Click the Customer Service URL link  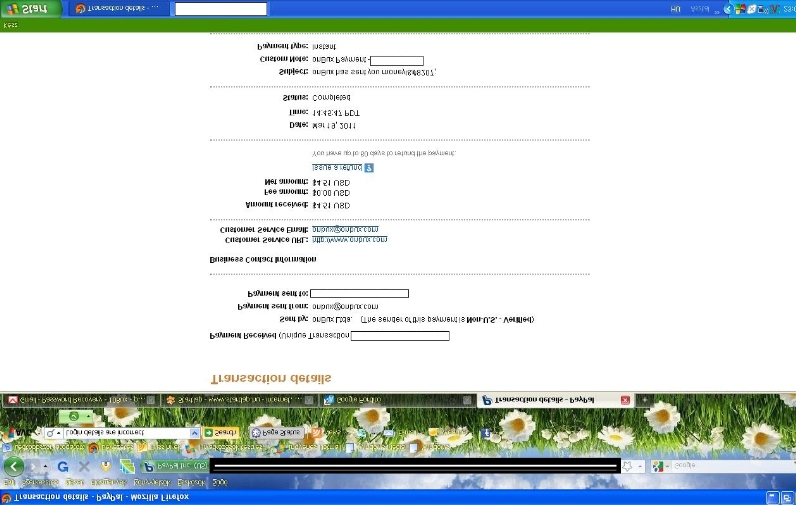(x=349, y=240)
